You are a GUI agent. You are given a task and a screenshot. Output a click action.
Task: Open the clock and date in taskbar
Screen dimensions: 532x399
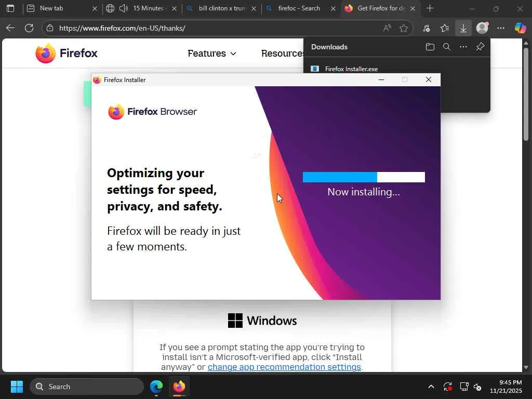[506, 387]
